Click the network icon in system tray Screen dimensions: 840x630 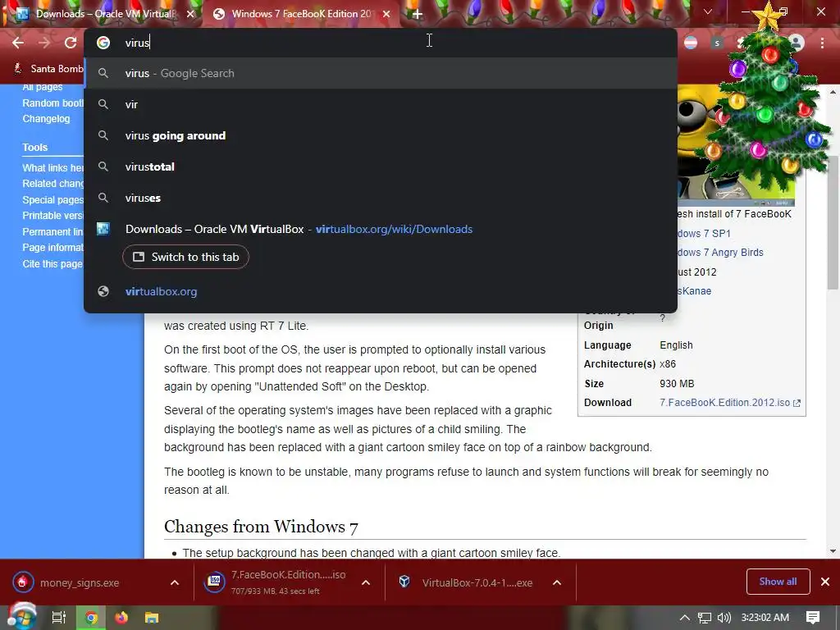[705, 618]
